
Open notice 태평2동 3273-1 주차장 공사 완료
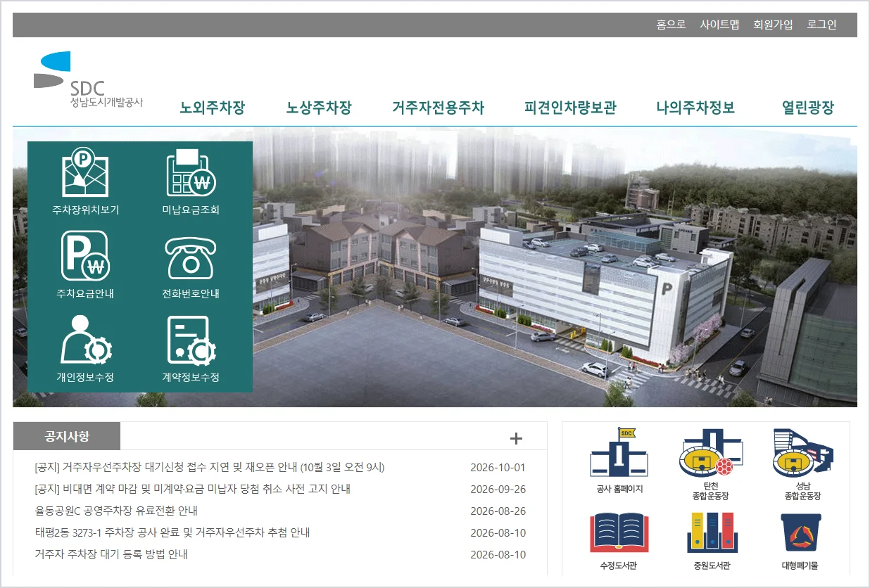coord(172,532)
